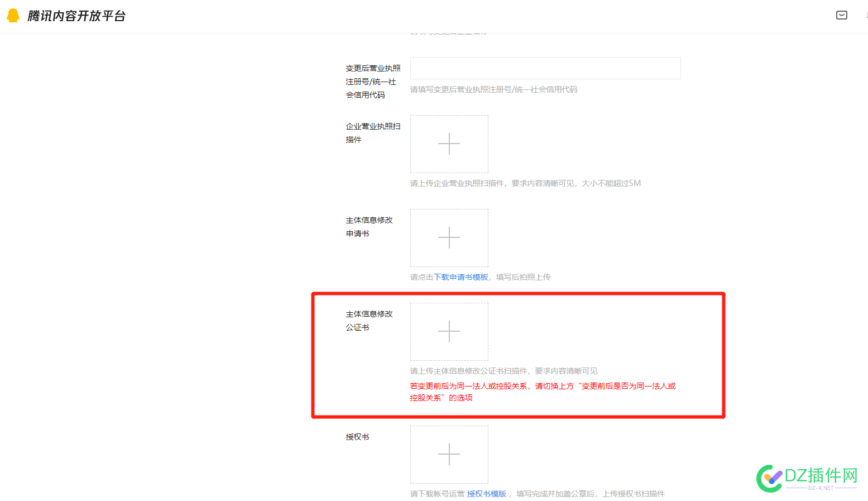The image size is (868, 501).
Task: Open the 下载申请书模板 link
Action: pyautogui.click(x=461, y=277)
